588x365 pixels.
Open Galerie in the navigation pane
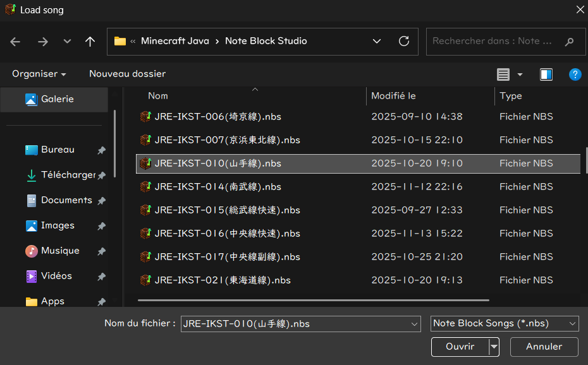(54, 99)
